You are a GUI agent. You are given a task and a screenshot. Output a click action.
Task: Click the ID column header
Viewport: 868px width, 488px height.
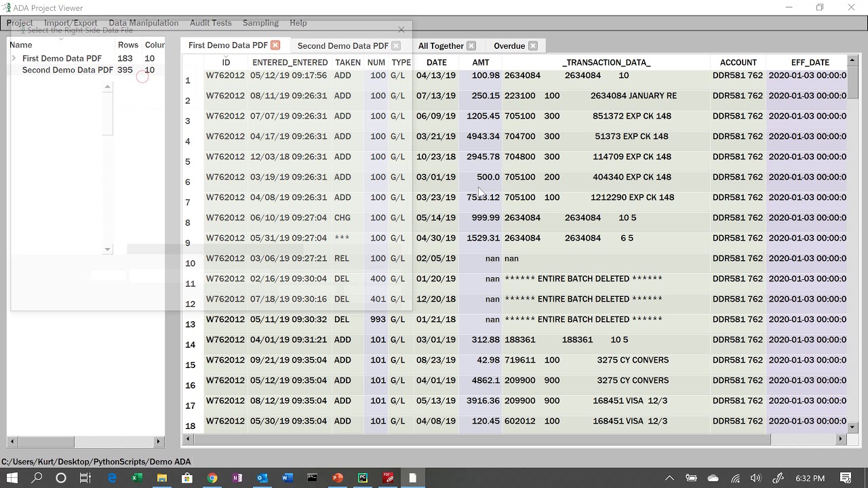click(226, 62)
